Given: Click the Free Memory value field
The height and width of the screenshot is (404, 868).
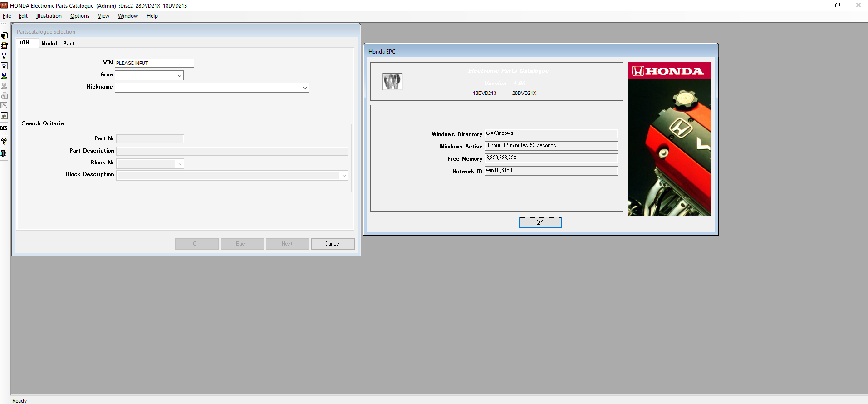Looking at the screenshot, I should coord(551,158).
